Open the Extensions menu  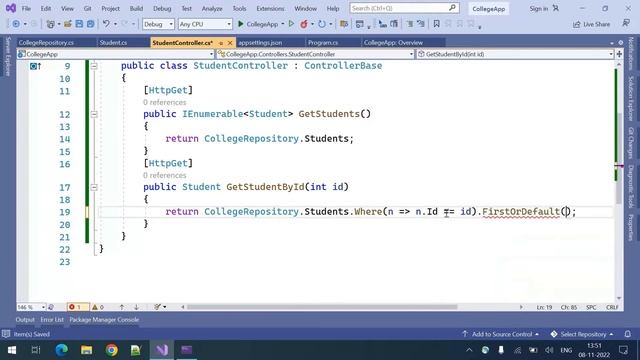click(270, 8)
